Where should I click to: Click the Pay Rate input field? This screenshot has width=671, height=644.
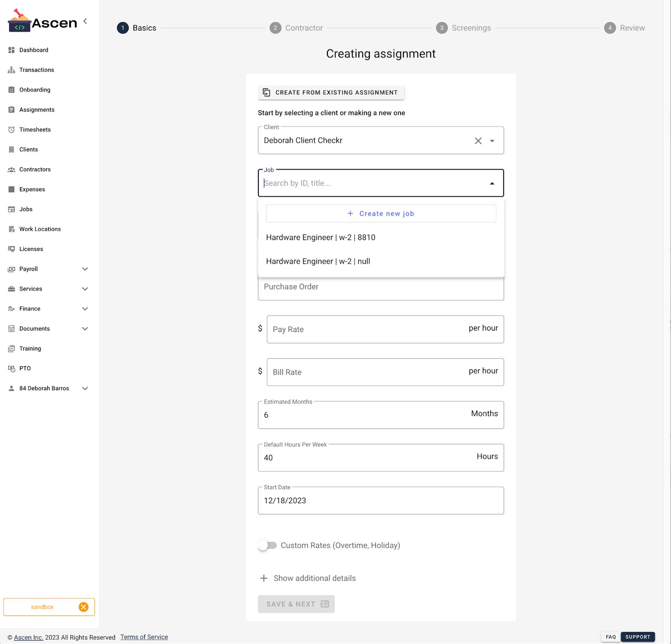click(385, 329)
